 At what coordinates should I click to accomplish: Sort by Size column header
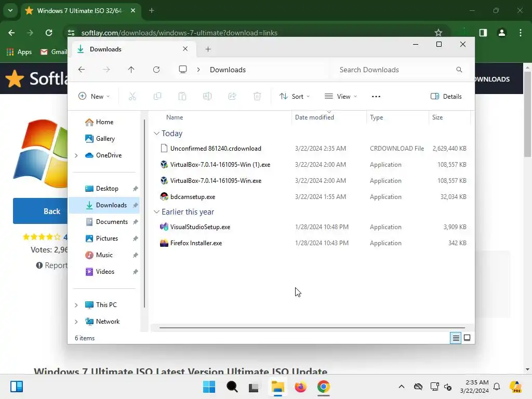pos(437,117)
